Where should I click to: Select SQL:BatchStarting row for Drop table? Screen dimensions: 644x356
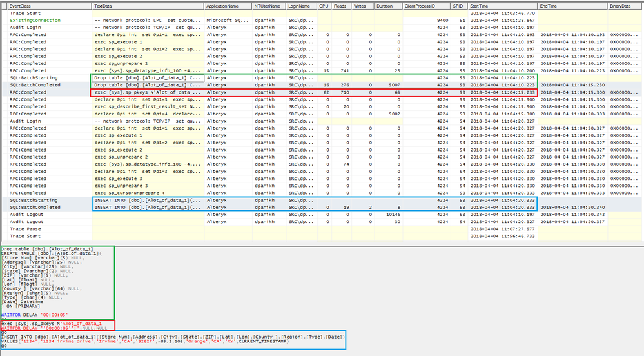pyautogui.click(x=322, y=77)
